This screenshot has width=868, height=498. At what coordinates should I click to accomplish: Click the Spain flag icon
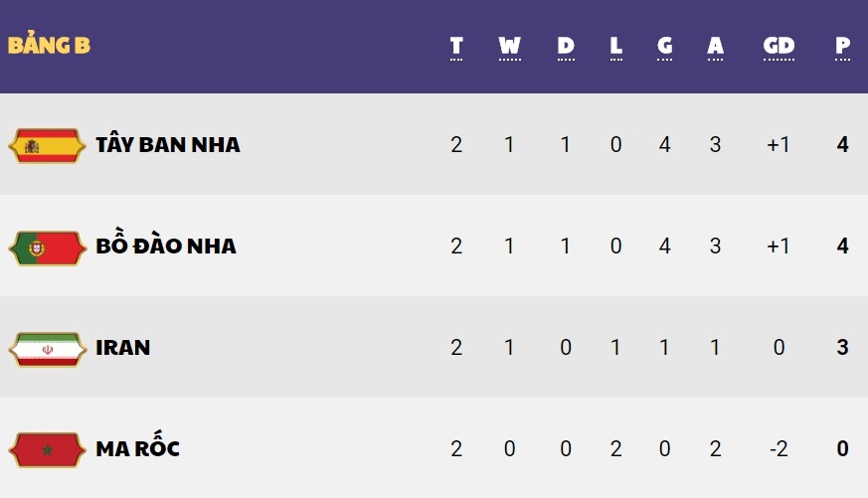click(47, 145)
